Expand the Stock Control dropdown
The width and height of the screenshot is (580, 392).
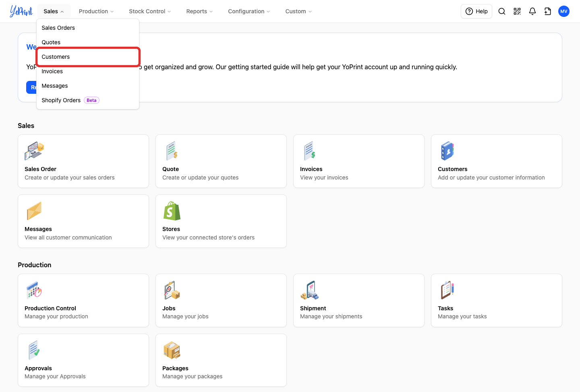tap(150, 11)
